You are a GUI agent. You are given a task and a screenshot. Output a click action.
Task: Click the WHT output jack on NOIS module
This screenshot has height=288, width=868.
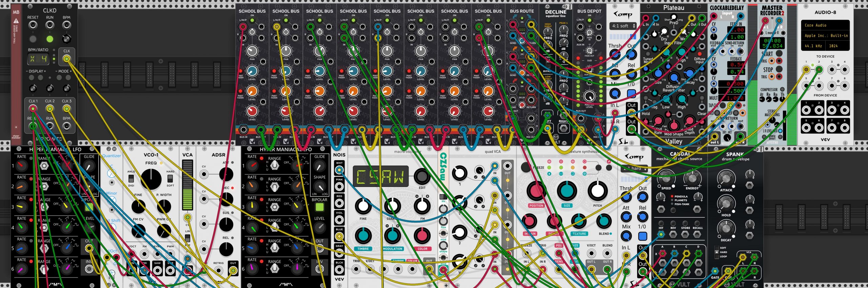click(x=339, y=170)
